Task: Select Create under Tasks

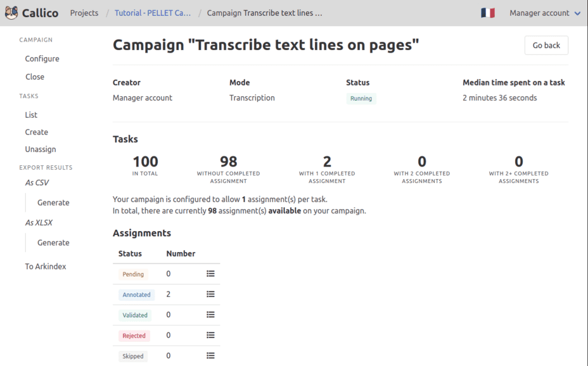Action: (36, 132)
